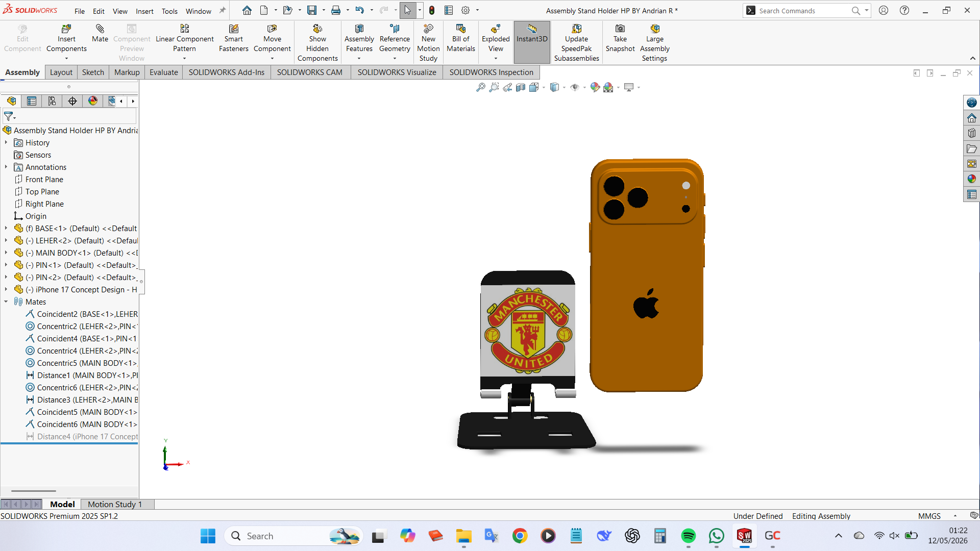Viewport: 980px width, 551px height.
Task: Open the Help question mark button
Action: [904, 10]
